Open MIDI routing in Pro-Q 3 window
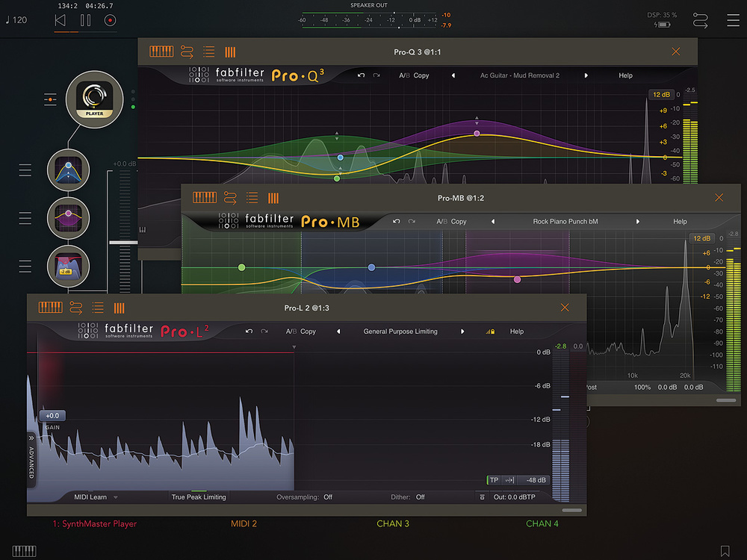Image resolution: width=747 pixels, height=560 pixels. [187, 52]
